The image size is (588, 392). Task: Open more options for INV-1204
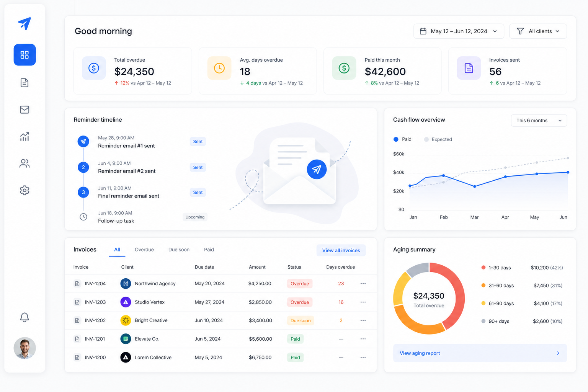tap(363, 284)
